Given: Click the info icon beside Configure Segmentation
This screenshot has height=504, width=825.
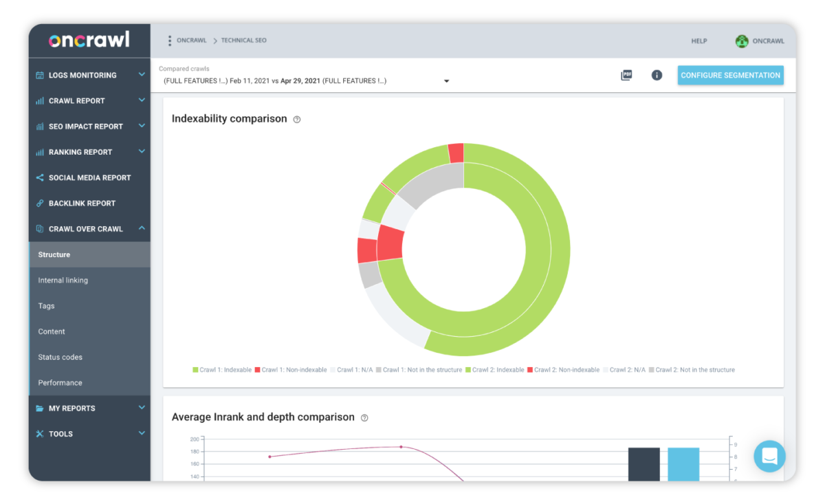Looking at the screenshot, I should tap(657, 75).
